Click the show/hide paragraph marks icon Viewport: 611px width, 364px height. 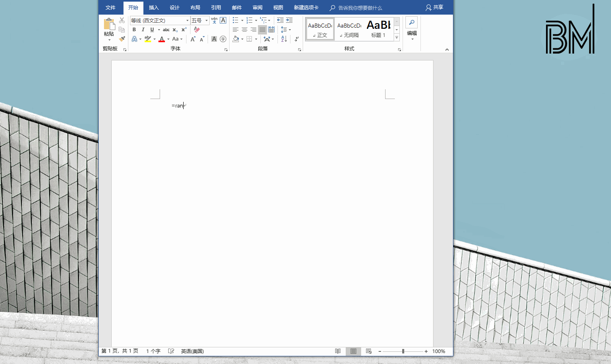(296, 39)
